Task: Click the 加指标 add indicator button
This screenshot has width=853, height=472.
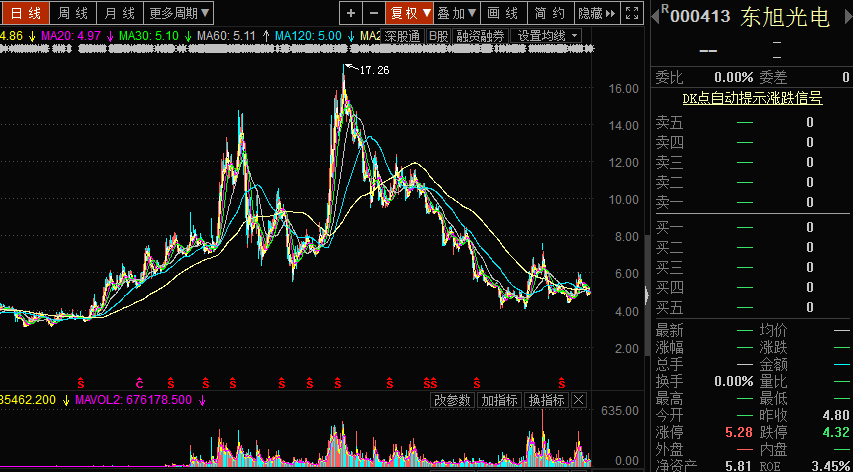Action: pos(499,400)
